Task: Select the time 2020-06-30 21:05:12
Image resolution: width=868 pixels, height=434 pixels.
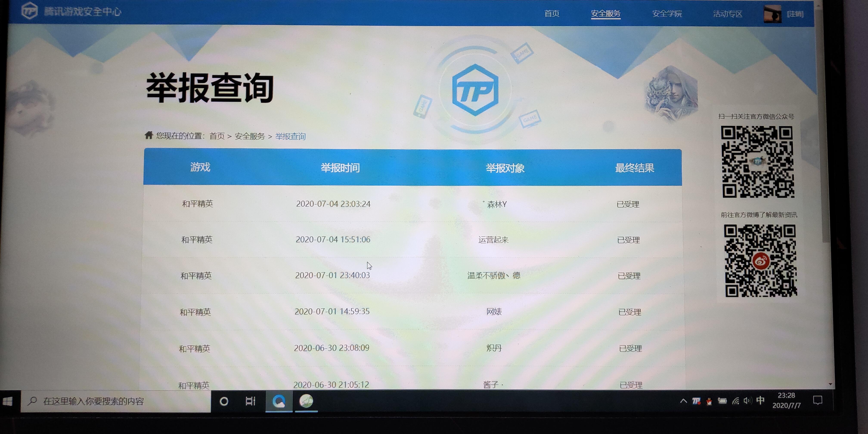Action: click(331, 384)
